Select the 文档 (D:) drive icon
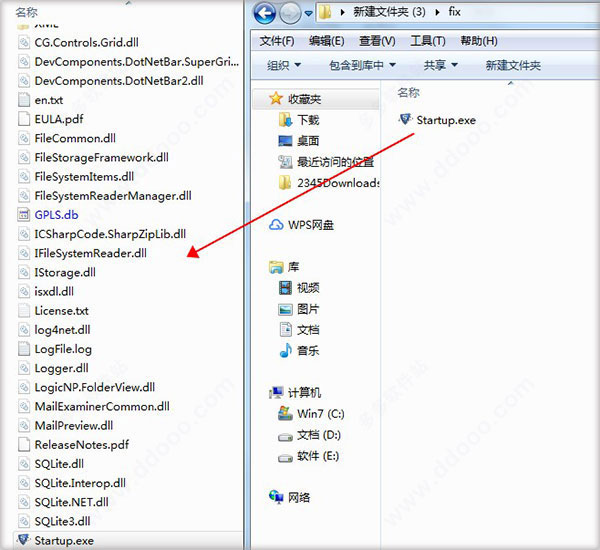Image resolution: width=600 pixels, height=550 pixels. pyautogui.click(x=285, y=437)
